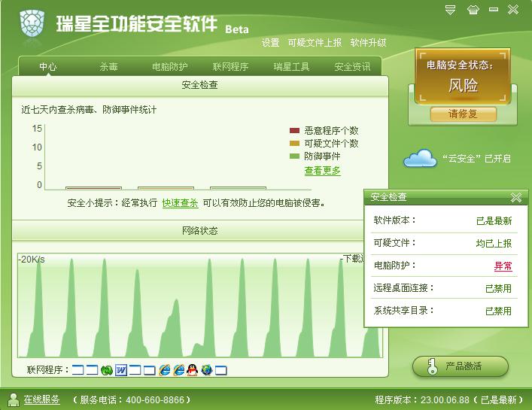Open 软件升级 software update
Viewport: 532px width, 410px height.
coord(368,43)
